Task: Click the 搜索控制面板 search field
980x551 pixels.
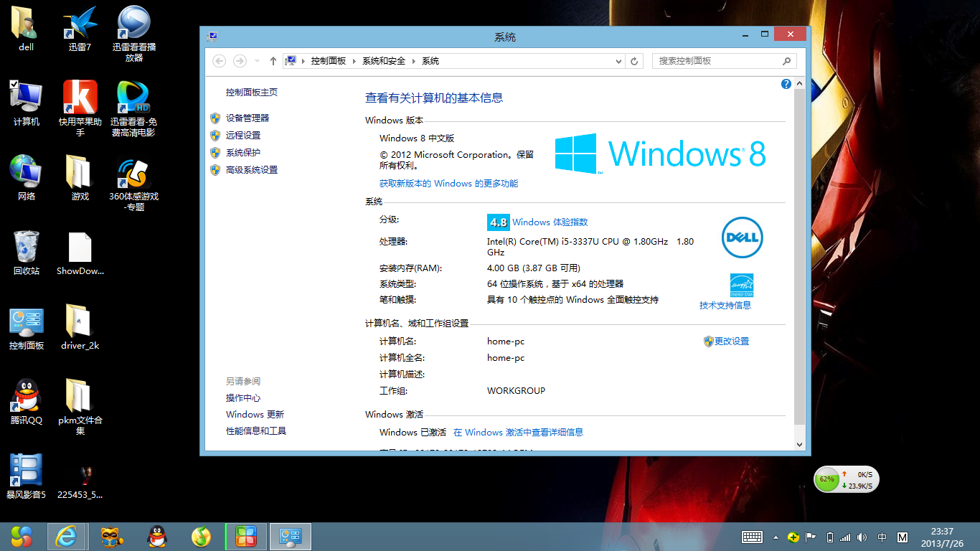Action: pyautogui.click(x=725, y=61)
